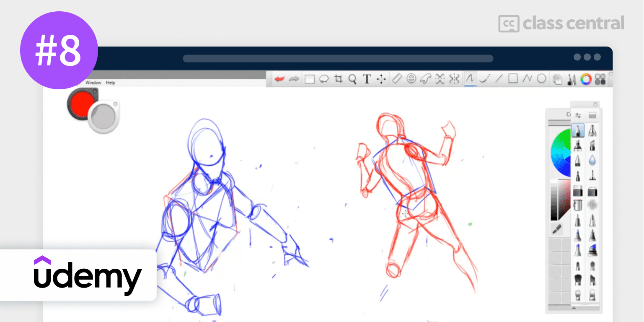644x322 pixels.
Task: Select the rectangular marquee selection tool
Action: click(x=309, y=79)
